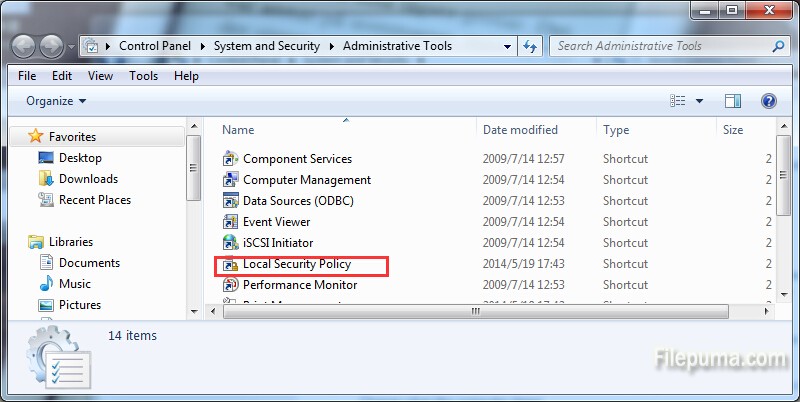Open Local Security Policy shortcut

[296, 265]
